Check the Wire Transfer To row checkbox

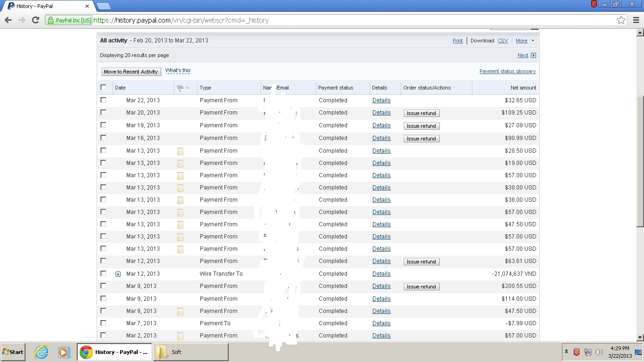click(103, 273)
